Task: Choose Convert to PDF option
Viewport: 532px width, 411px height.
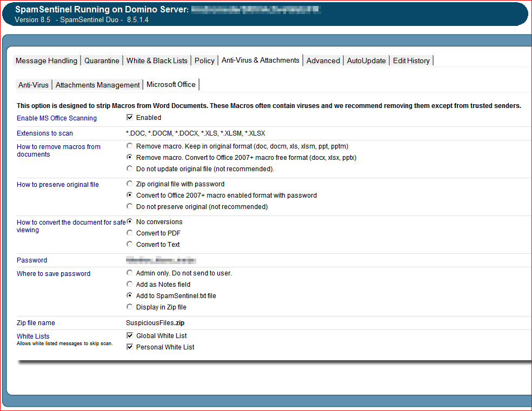Action: point(129,233)
